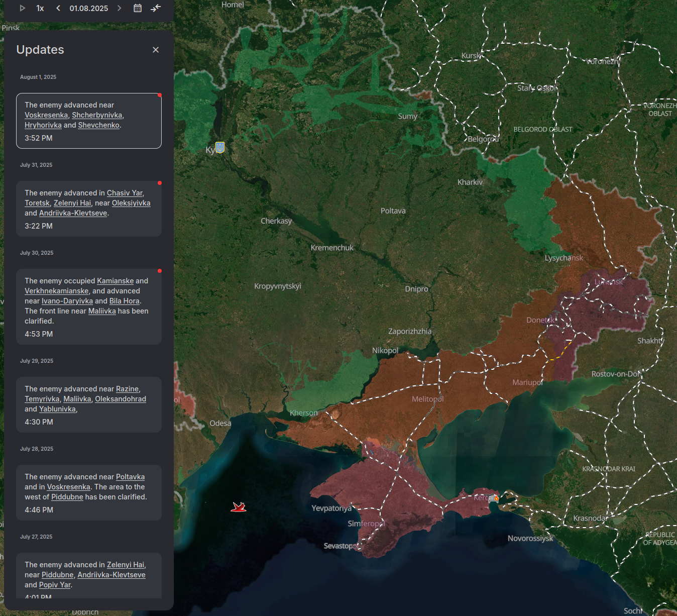677x616 pixels.
Task: Open Piddubne link in July 28 update
Action: [x=67, y=497]
